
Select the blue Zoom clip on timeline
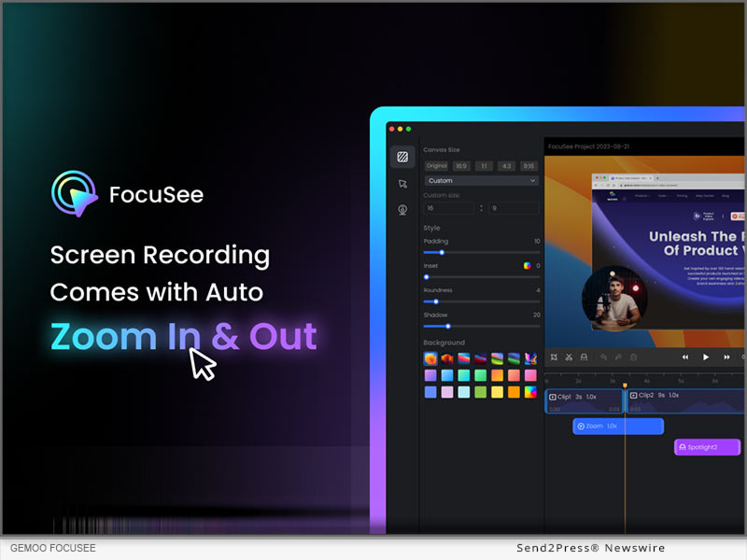click(x=617, y=426)
